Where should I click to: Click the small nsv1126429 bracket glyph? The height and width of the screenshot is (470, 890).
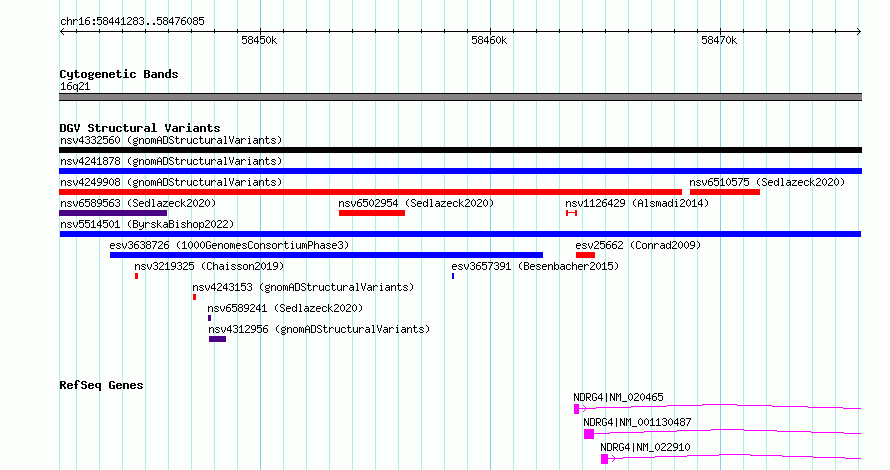[x=572, y=213]
